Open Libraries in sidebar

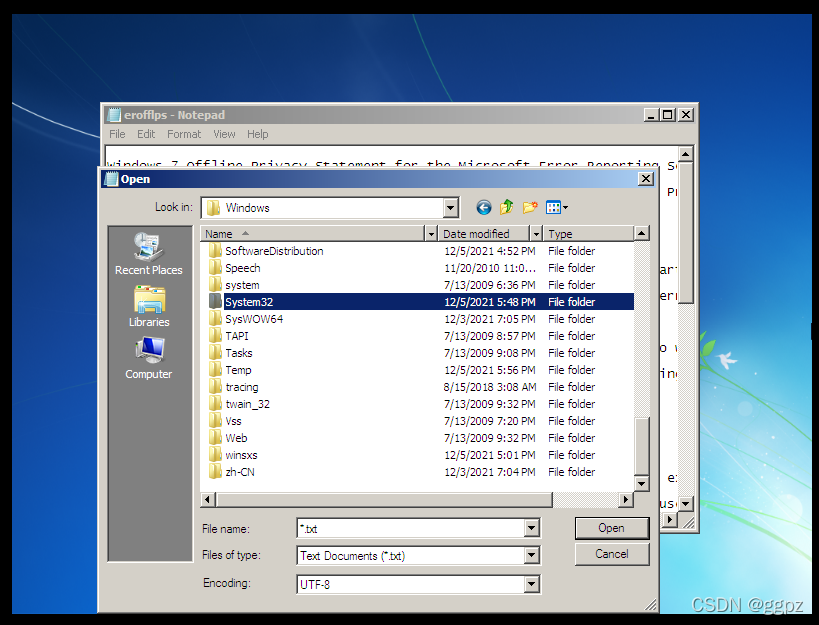click(x=149, y=306)
